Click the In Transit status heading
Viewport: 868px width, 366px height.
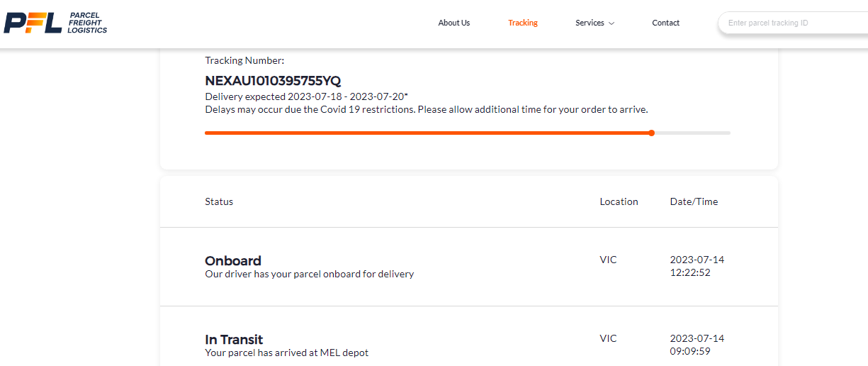234,339
